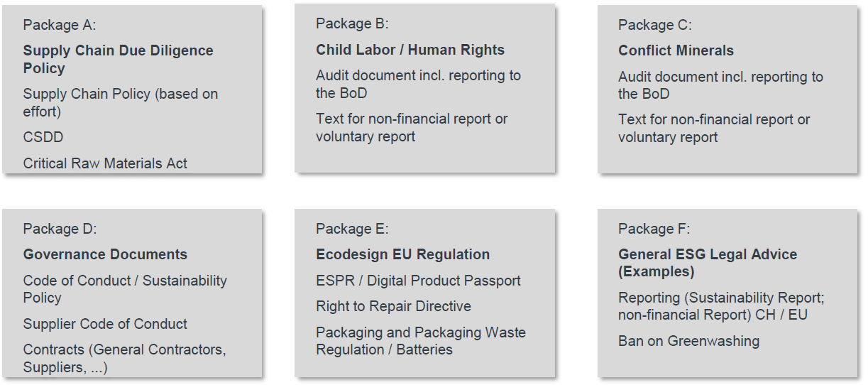868x385 pixels.
Task: Click the Right to Repair Directive item
Action: (393, 306)
